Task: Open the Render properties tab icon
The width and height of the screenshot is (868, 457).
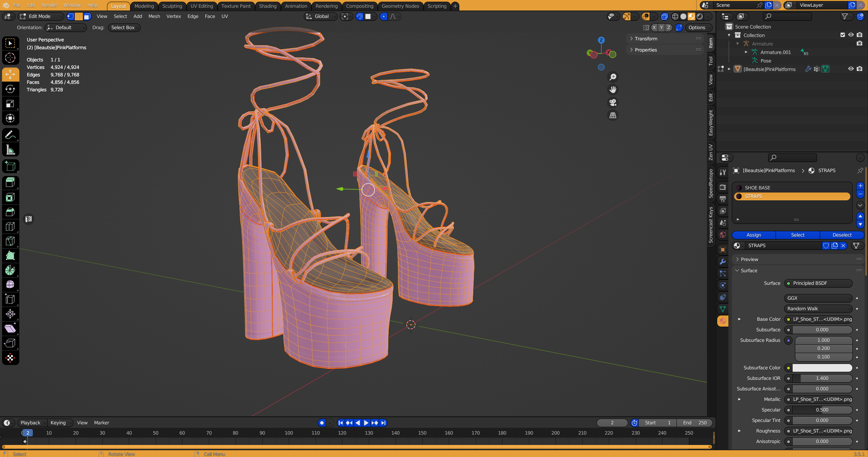Action: point(723,187)
